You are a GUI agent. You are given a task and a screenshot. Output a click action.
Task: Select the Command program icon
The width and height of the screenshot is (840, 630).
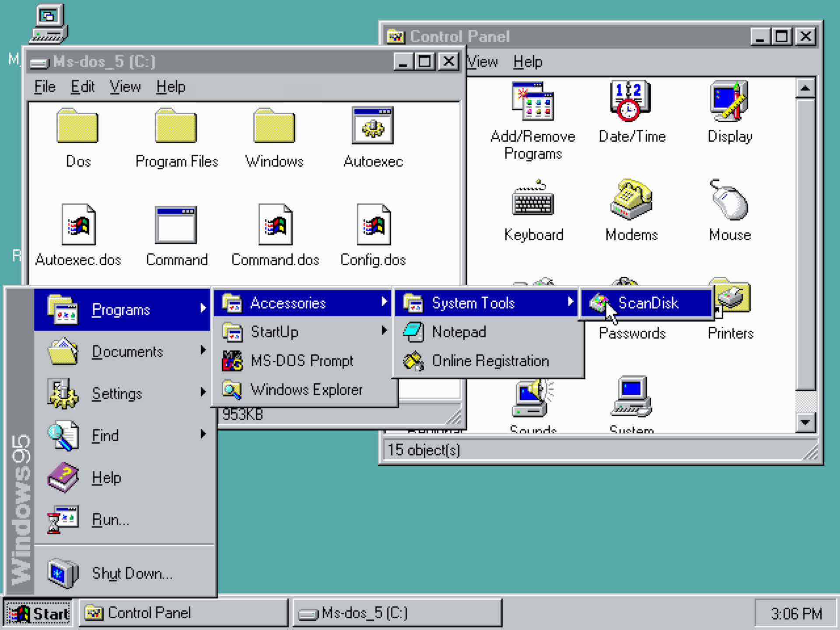[176, 225]
